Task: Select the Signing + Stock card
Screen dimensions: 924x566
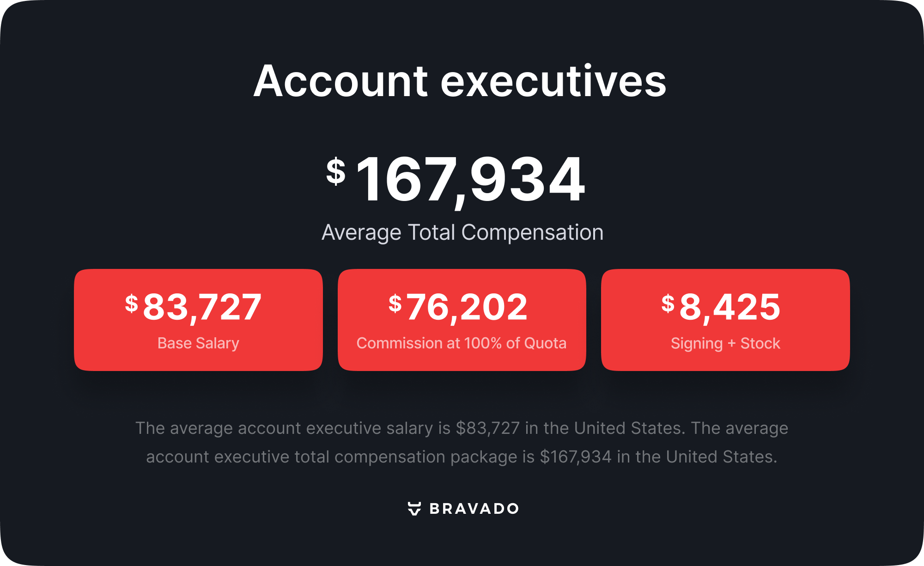Action: pyautogui.click(x=725, y=320)
